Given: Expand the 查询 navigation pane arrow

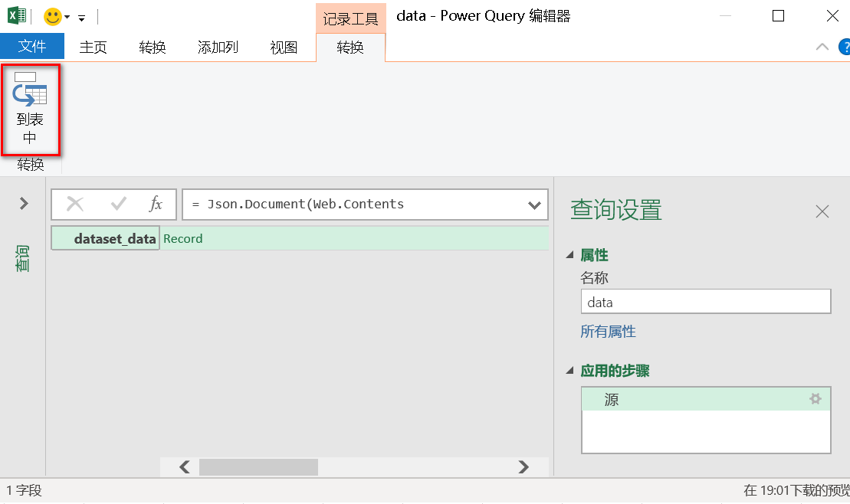Looking at the screenshot, I should (x=23, y=203).
